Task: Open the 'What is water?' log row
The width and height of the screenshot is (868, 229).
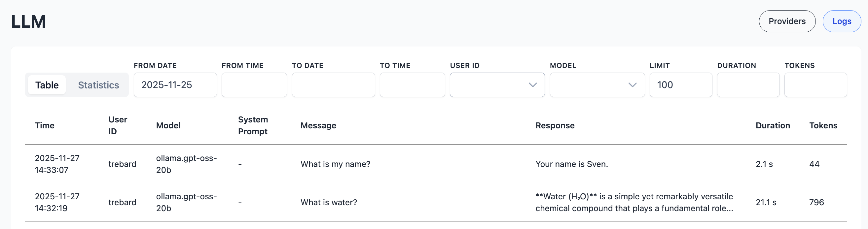Action: 329,202
